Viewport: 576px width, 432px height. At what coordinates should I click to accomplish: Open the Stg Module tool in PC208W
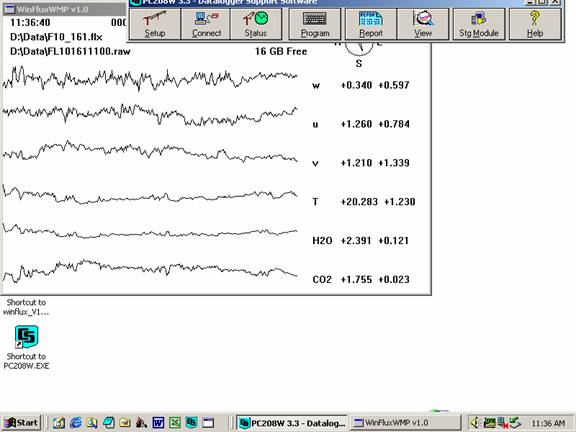(x=479, y=24)
